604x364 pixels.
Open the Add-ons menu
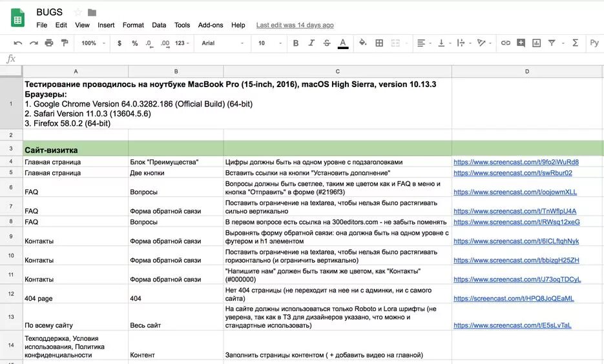(211, 25)
